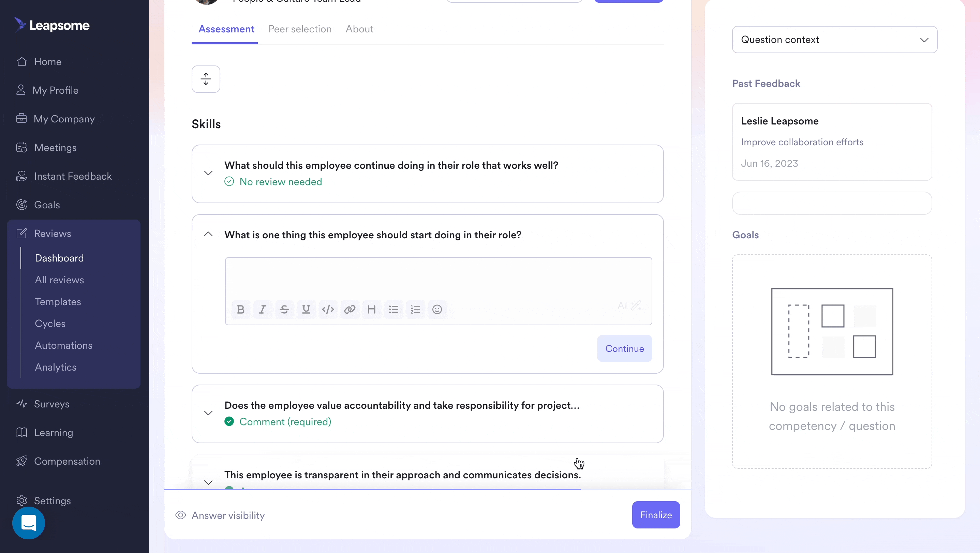Open Settings

43,500
